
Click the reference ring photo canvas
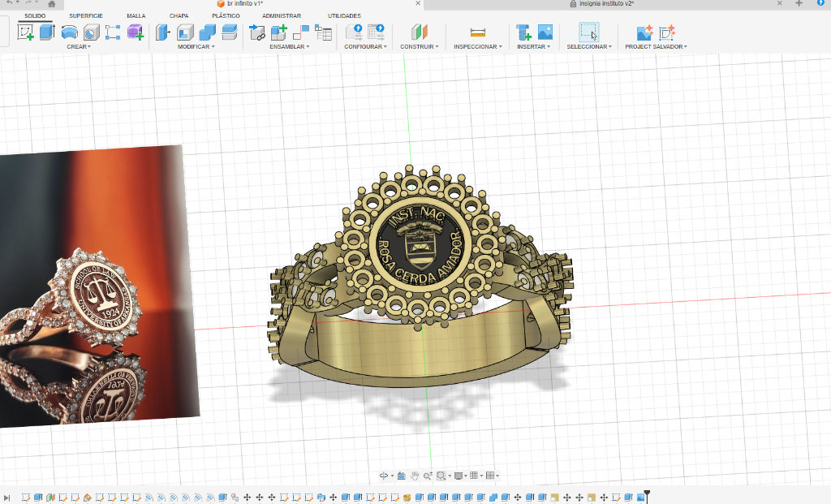click(99, 286)
